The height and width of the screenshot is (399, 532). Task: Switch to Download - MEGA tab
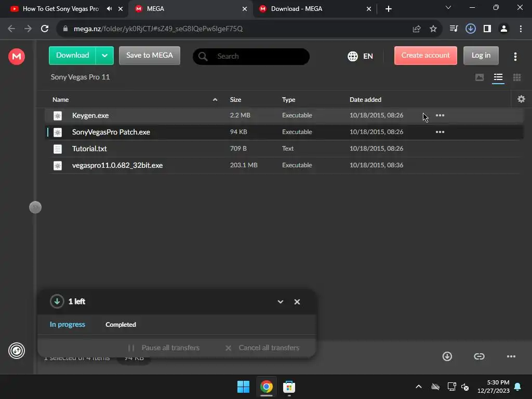297,9
